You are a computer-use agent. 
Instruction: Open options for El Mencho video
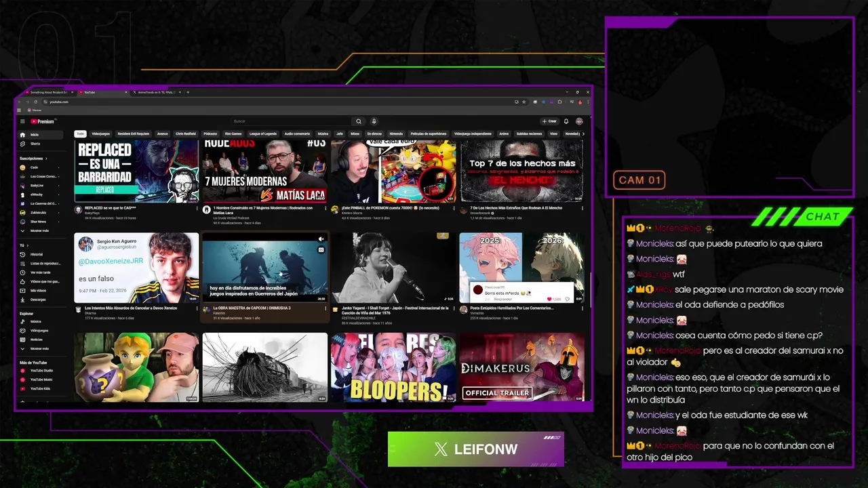coord(583,209)
